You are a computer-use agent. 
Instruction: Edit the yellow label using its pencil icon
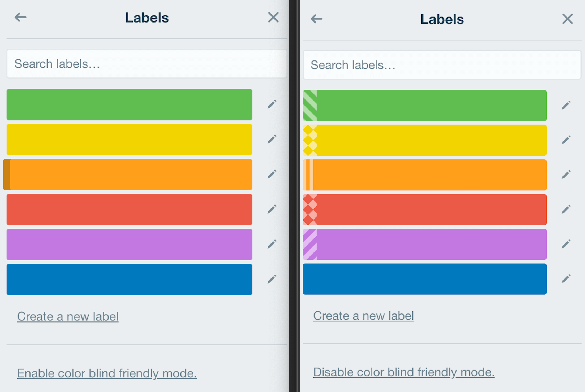tap(272, 139)
